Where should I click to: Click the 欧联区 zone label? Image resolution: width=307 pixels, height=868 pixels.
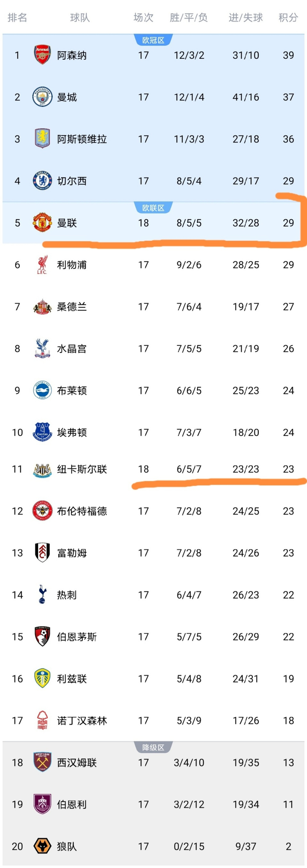pyautogui.click(x=153, y=208)
